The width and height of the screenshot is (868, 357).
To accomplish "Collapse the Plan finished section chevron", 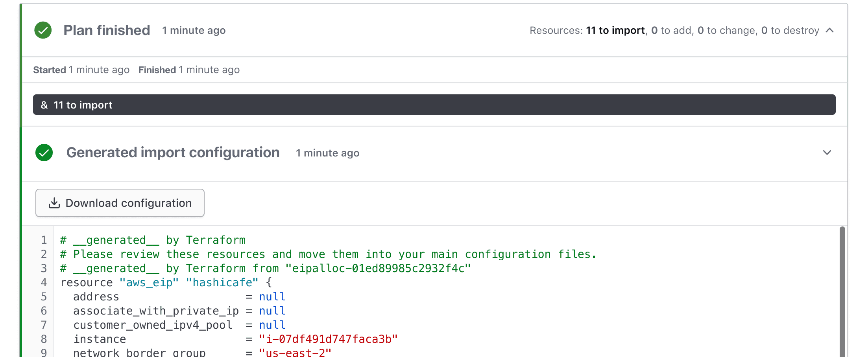I will pyautogui.click(x=829, y=30).
